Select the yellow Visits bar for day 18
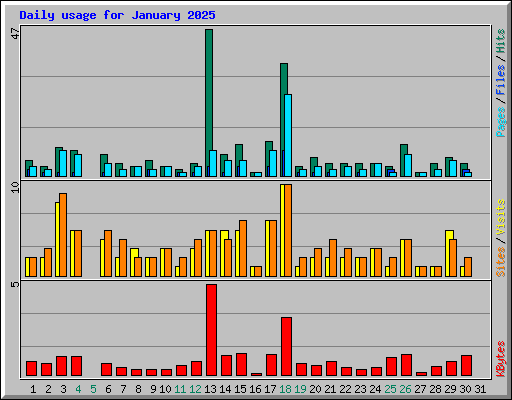The image size is (512, 400). [x=282, y=230]
